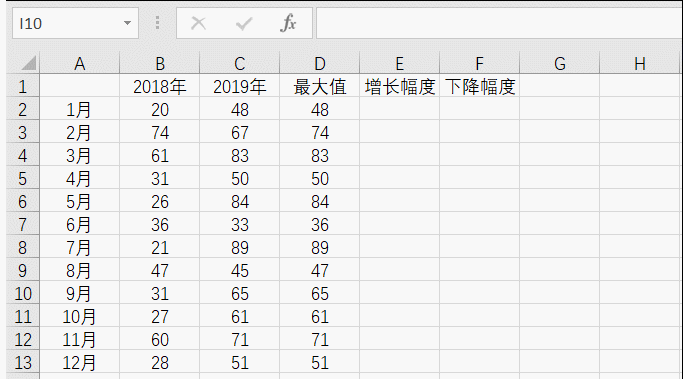Image resolution: width=683 pixels, height=379 pixels.
Task: Click the 12月 cell
Action: 80,362
